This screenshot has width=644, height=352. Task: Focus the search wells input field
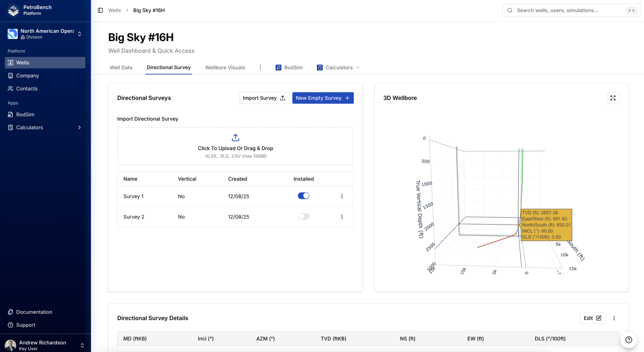571,10
